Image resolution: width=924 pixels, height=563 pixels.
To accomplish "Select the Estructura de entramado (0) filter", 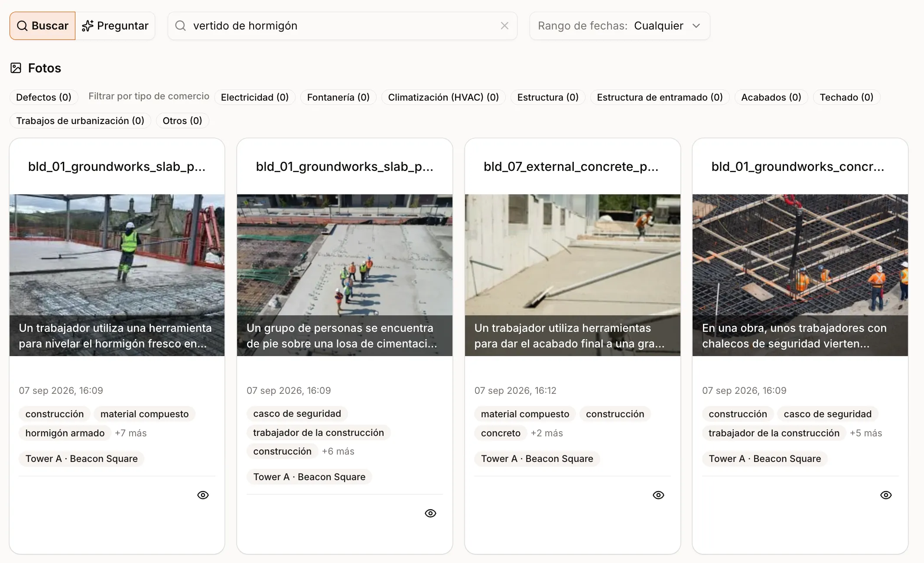I will (660, 97).
